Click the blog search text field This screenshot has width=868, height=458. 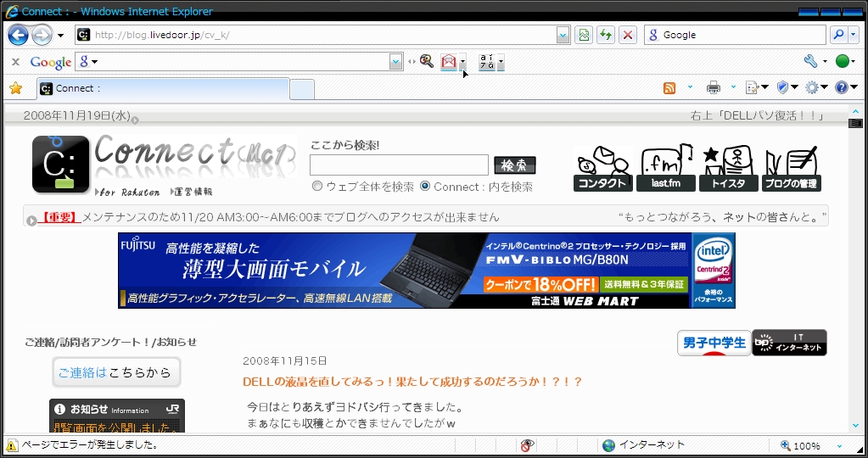399,165
